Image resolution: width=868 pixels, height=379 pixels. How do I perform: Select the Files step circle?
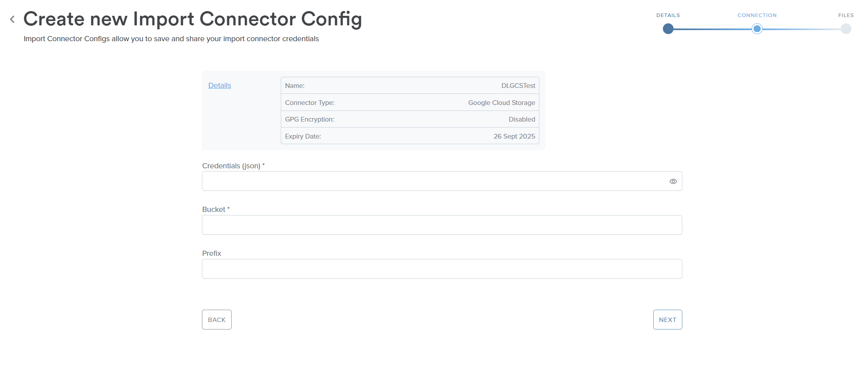(x=846, y=29)
